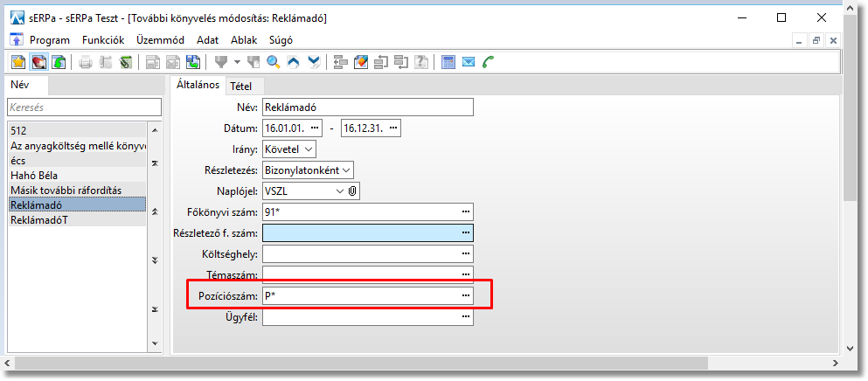Open the Ablak menu
Viewport: 868px width, 381px height.
point(244,40)
